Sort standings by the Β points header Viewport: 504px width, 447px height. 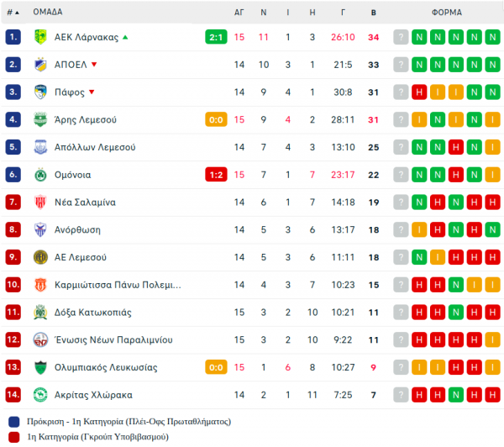(374, 13)
